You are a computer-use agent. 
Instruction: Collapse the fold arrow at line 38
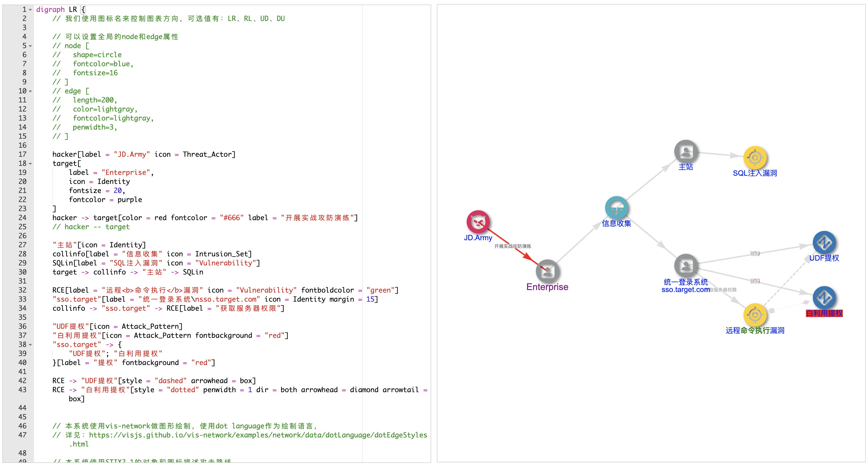tap(30, 345)
